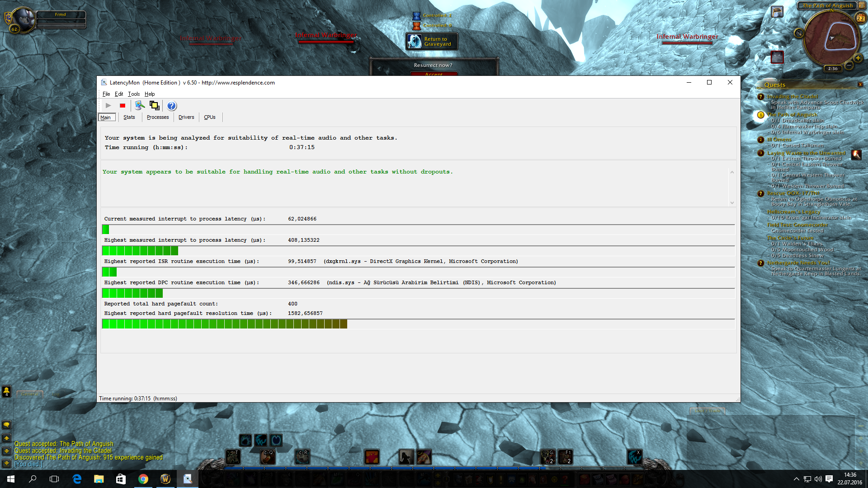Screen dimensions: 868x488
Task: Switch to the CPUs tab
Action: pos(210,117)
